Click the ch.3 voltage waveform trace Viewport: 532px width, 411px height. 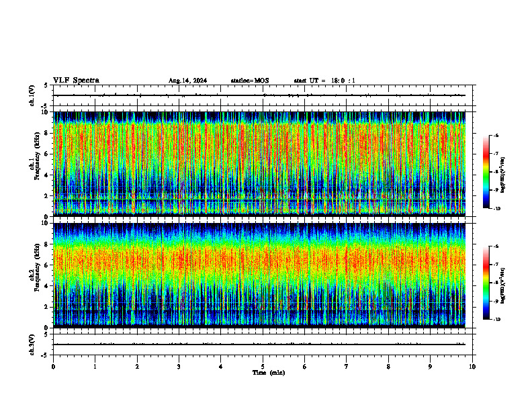click(x=259, y=345)
